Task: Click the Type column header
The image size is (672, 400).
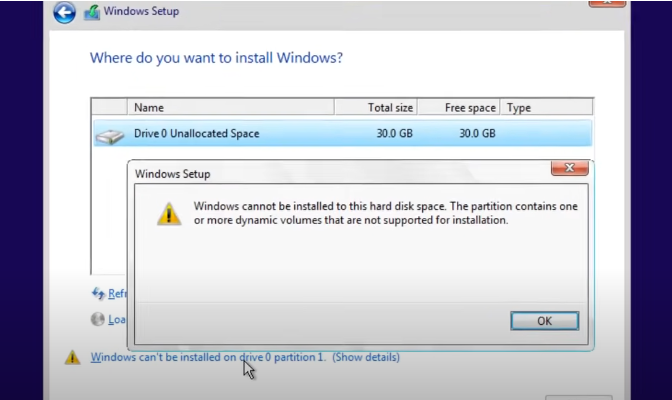Action: tap(519, 107)
